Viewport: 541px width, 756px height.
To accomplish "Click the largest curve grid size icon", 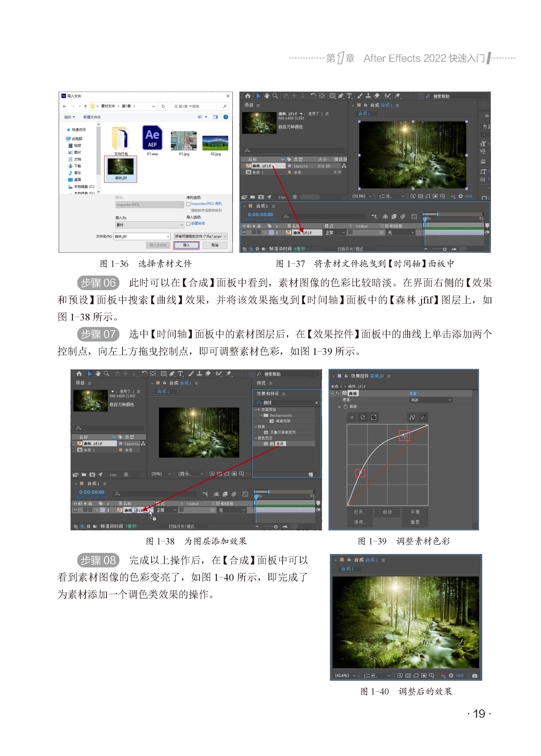I will point(374,417).
